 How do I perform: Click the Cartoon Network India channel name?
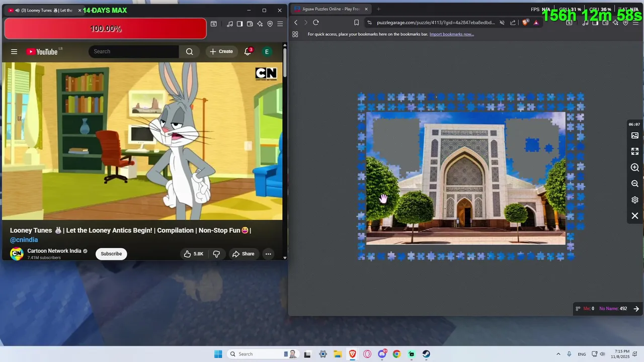pyautogui.click(x=54, y=251)
